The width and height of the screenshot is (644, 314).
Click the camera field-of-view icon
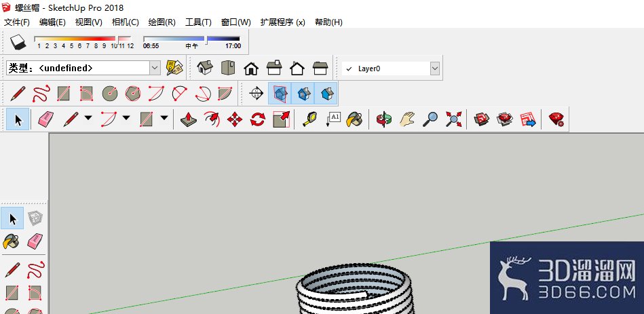click(x=257, y=93)
